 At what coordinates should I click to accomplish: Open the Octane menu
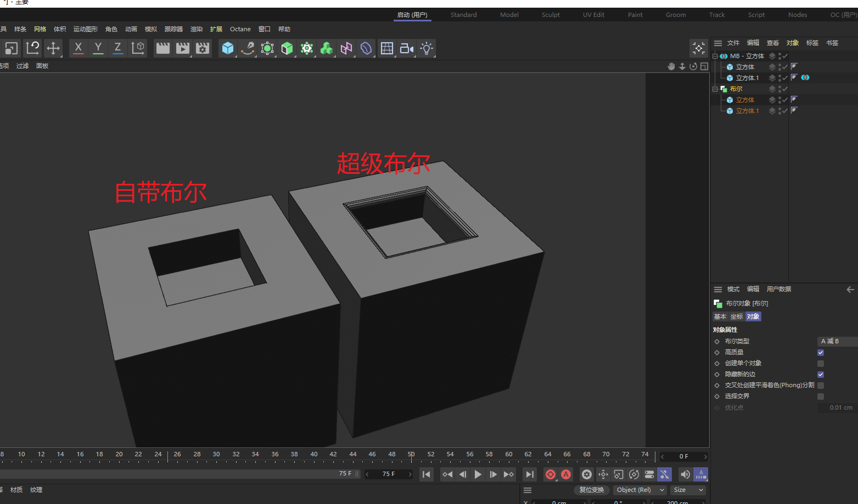click(240, 29)
